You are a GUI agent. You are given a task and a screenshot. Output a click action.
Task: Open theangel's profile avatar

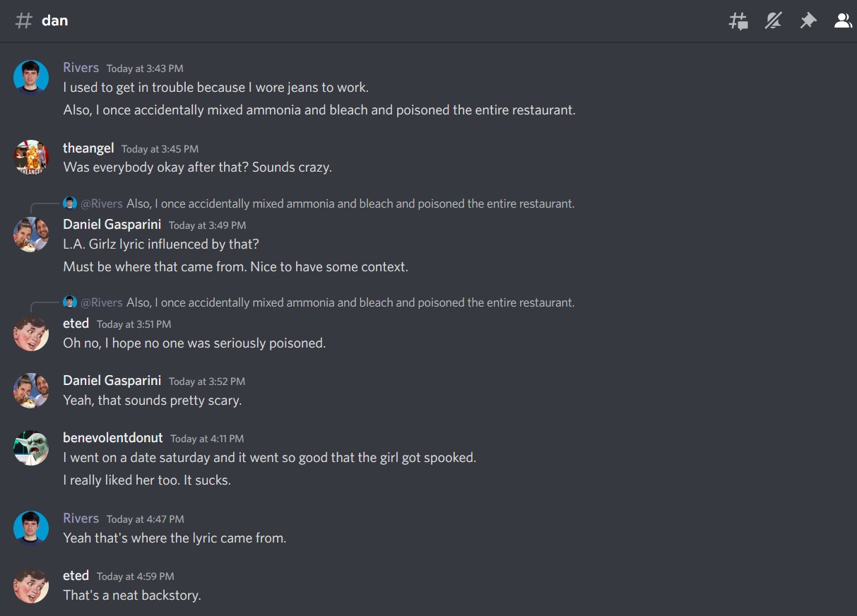click(31, 157)
